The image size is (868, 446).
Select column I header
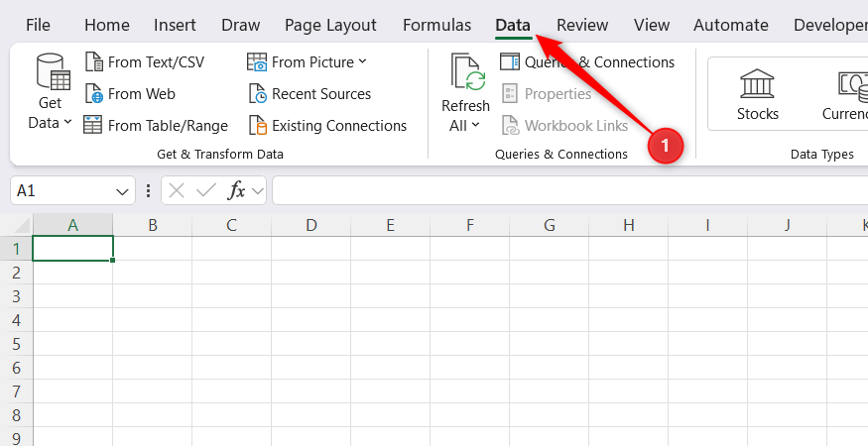click(707, 225)
